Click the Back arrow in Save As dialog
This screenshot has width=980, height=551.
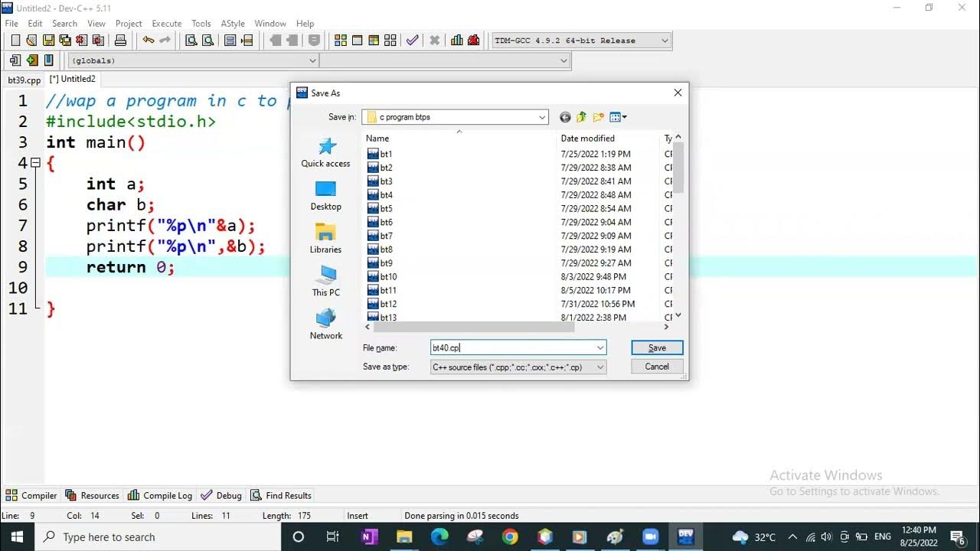565,117
